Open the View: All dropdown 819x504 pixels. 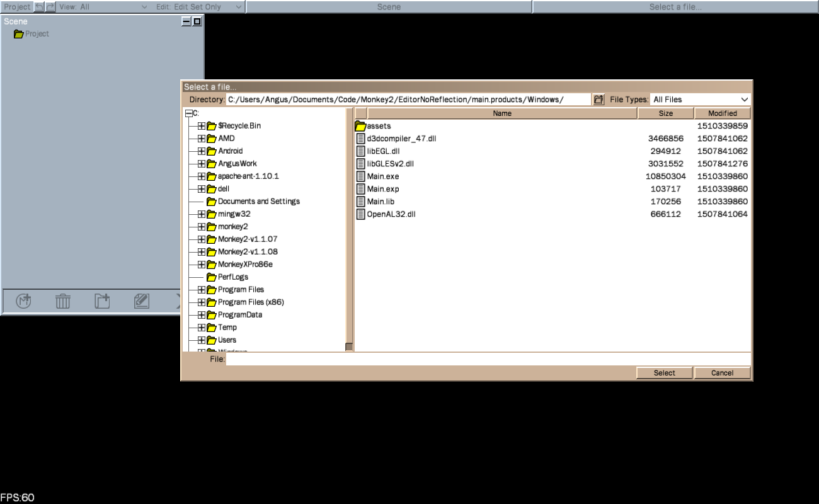[x=104, y=7]
